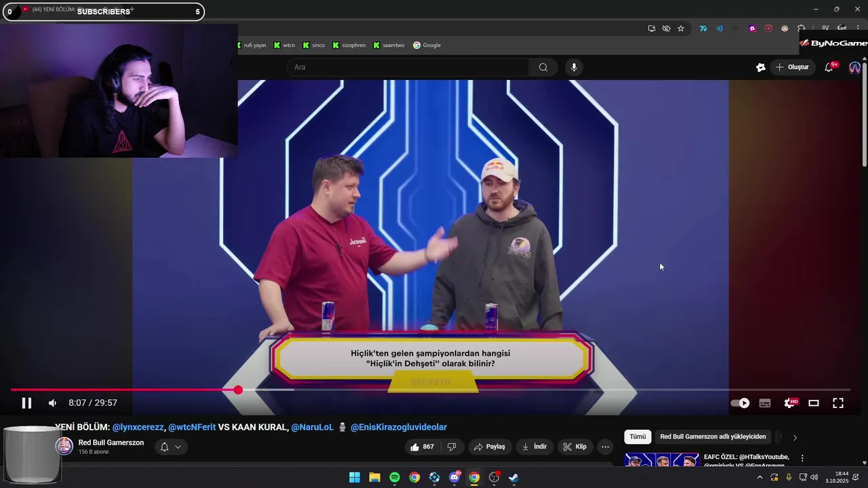Open Spotify from the taskbar

point(395,478)
